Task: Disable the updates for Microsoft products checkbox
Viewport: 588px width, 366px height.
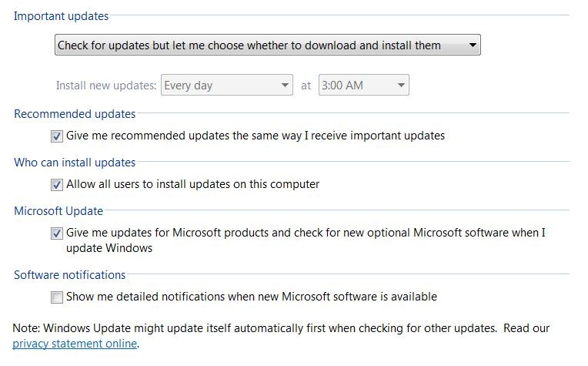Action: pyautogui.click(x=57, y=233)
